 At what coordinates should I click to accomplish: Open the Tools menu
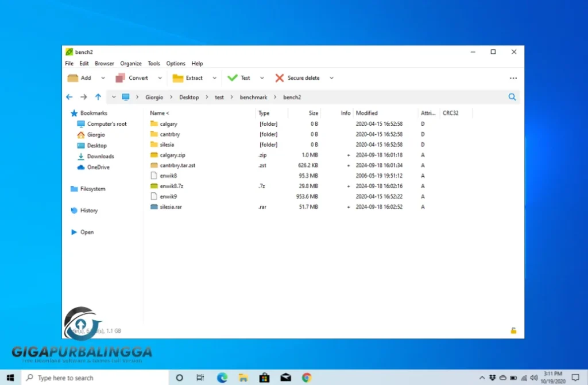(x=154, y=64)
